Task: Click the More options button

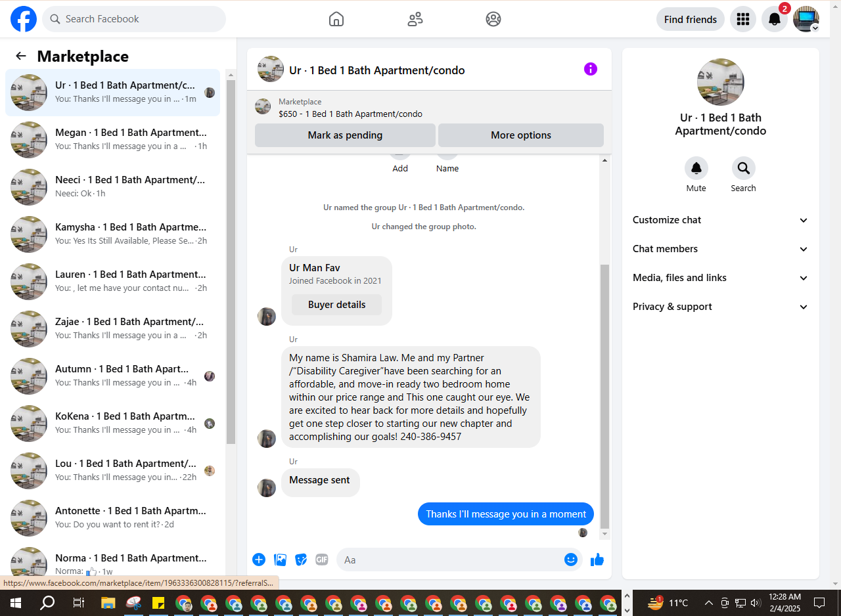Action: click(x=521, y=135)
